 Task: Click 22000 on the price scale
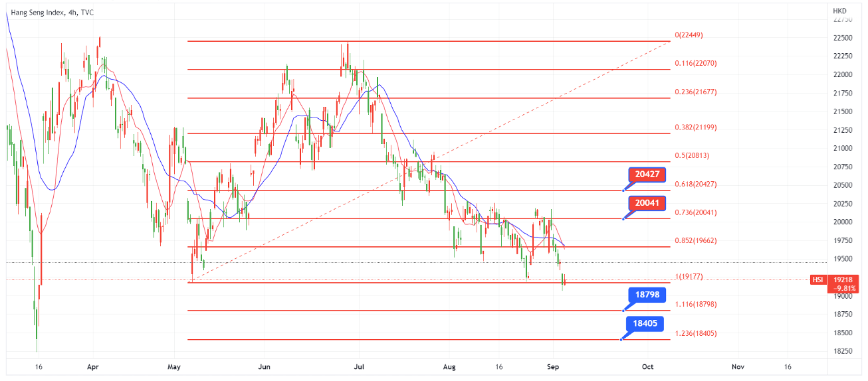tap(842, 74)
